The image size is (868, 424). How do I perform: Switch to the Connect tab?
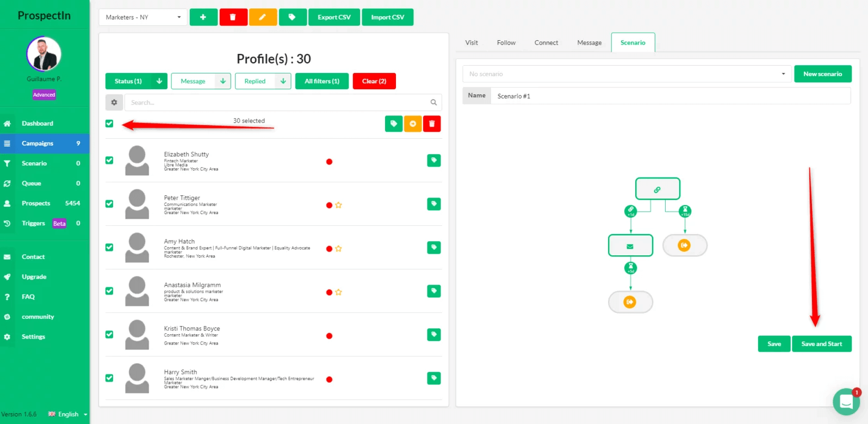pos(546,43)
